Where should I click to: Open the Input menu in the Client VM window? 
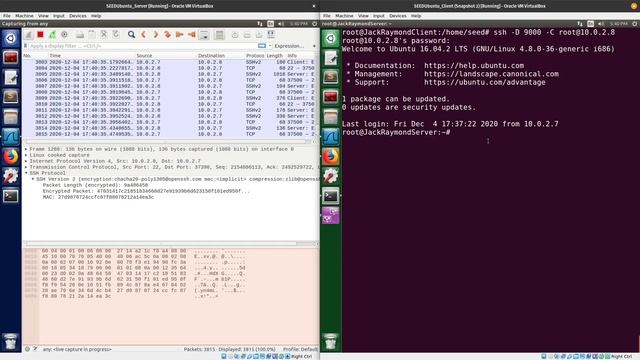tap(379, 16)
